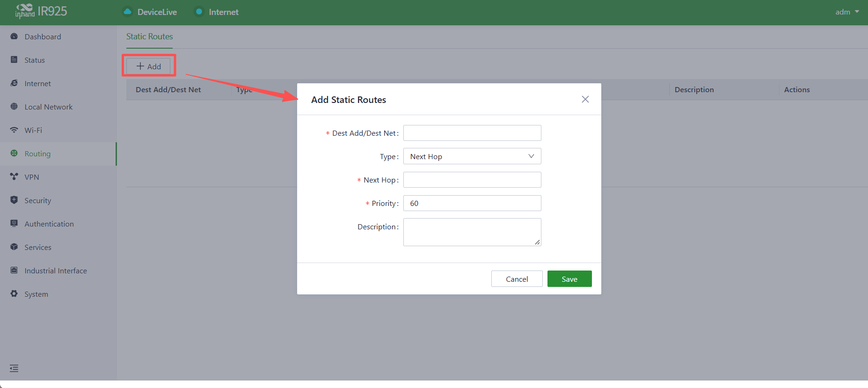Save the new static route
The image size is (868, 388).
click(x=569, y=279)
